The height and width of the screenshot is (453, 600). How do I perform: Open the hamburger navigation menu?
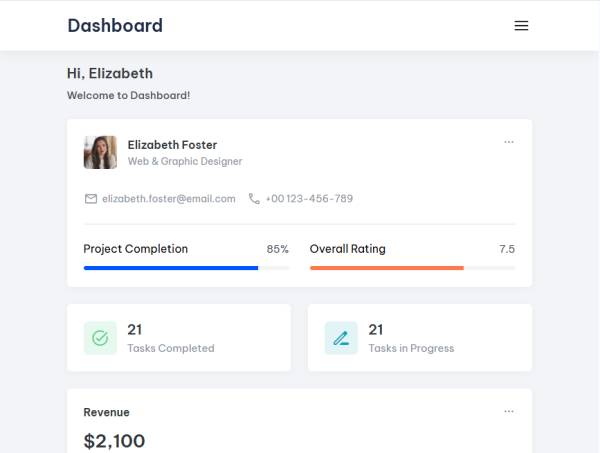pyautogui.click(x=521, y=26)
